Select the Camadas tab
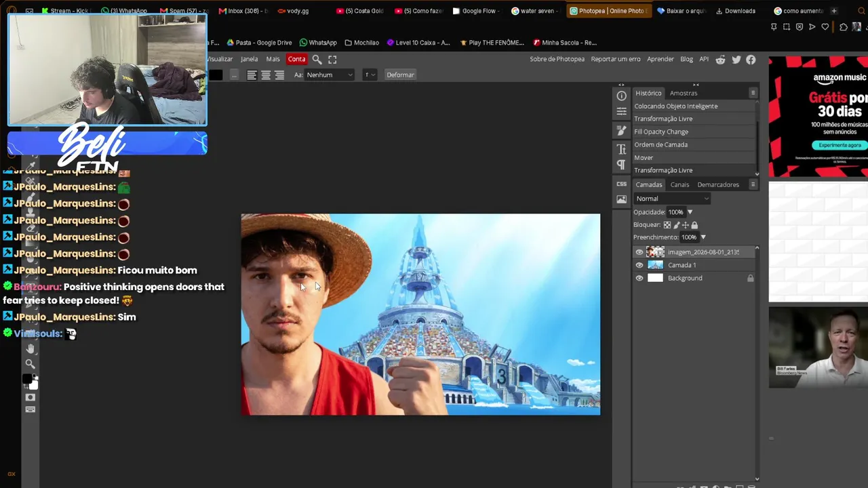 point(649,184)
